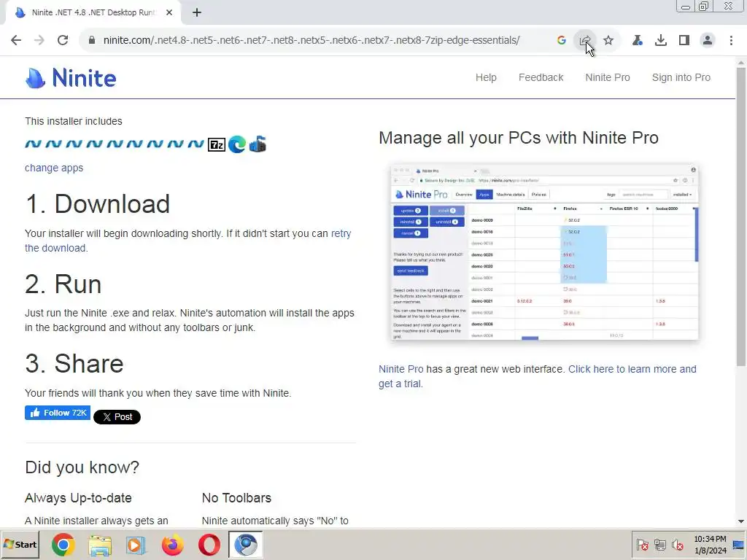Image resolution: width=747 pixels, height=560 pixels.
Task: Click the Essentials app icon
Action: (x=258, y=144)
